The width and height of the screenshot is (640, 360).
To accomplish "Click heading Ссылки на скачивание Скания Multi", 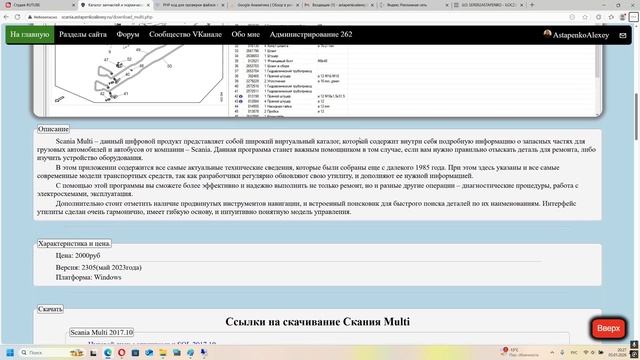I will coord(318,322).
